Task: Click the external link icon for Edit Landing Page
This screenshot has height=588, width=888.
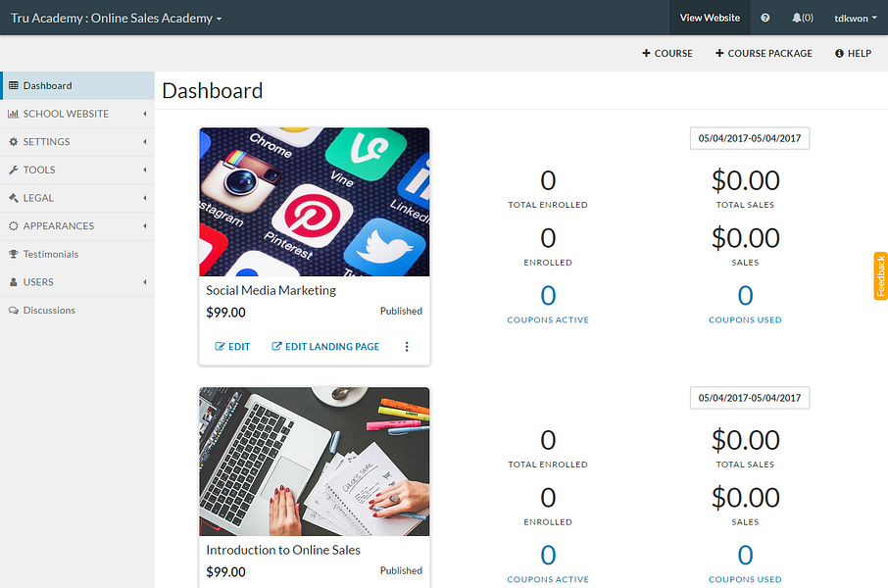Action: tap(276, 346)
